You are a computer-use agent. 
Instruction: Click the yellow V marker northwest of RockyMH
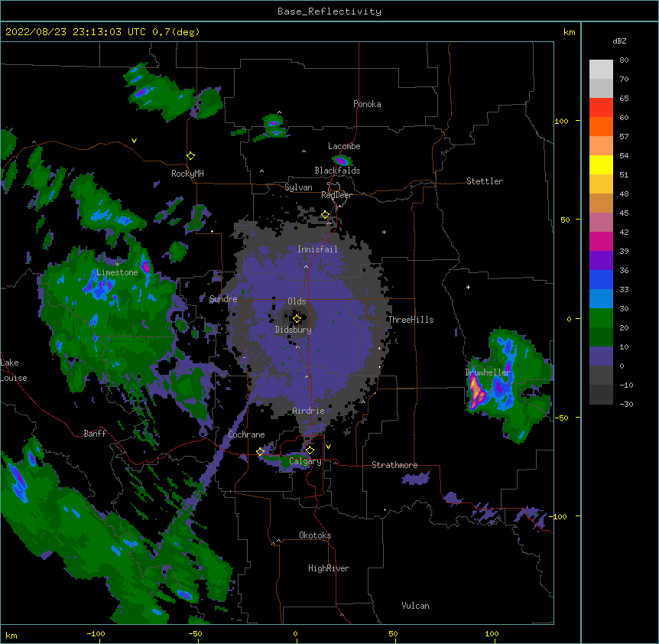tap(134, 141)
